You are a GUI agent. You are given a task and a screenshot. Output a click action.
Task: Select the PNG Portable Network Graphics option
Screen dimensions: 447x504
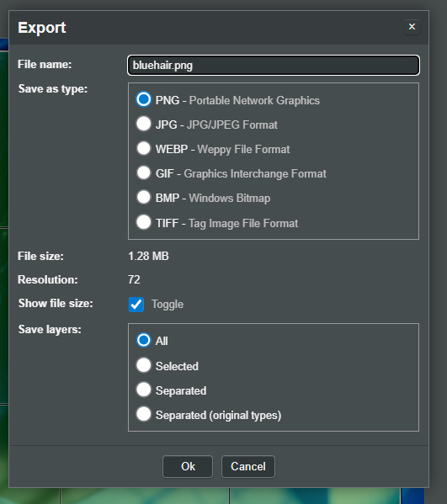point(143,99)
